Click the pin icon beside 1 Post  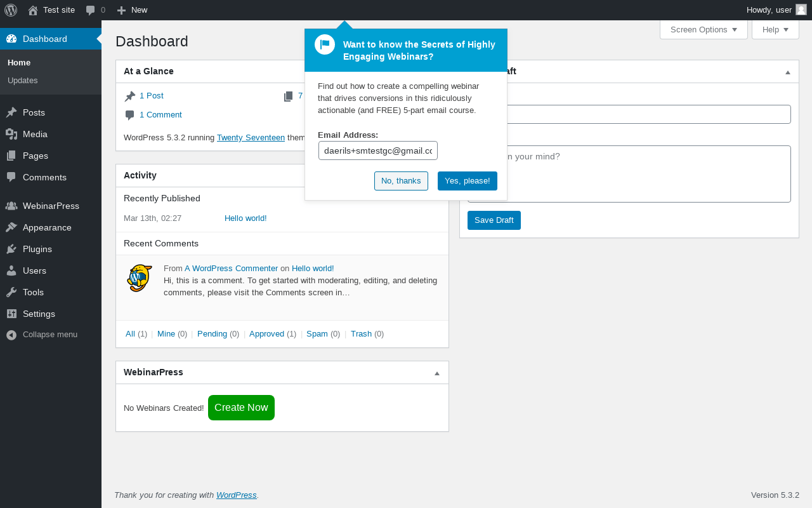click(x=130, y=96)
